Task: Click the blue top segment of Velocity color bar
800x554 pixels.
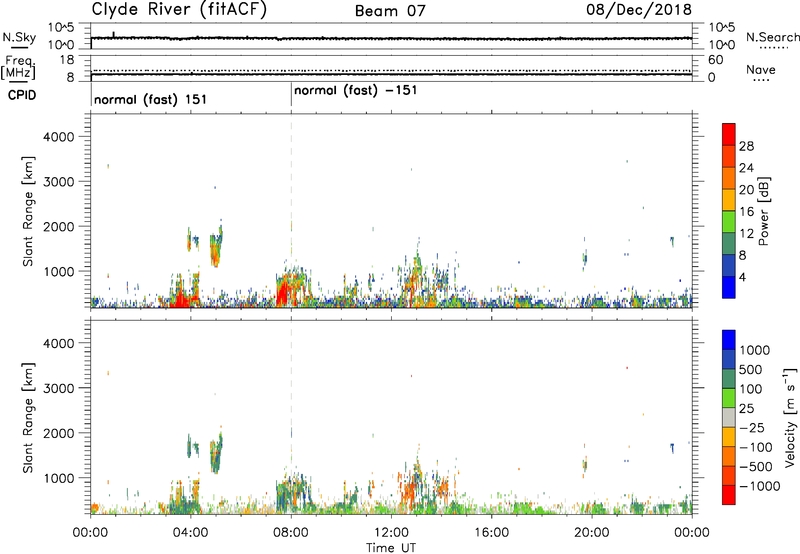Action: coord(729,339)
